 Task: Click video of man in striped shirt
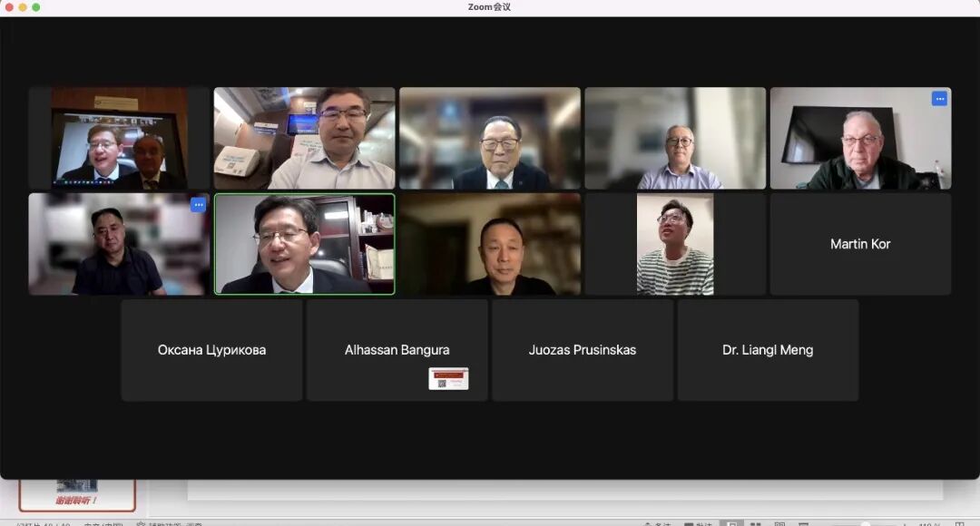click(674, 244)
